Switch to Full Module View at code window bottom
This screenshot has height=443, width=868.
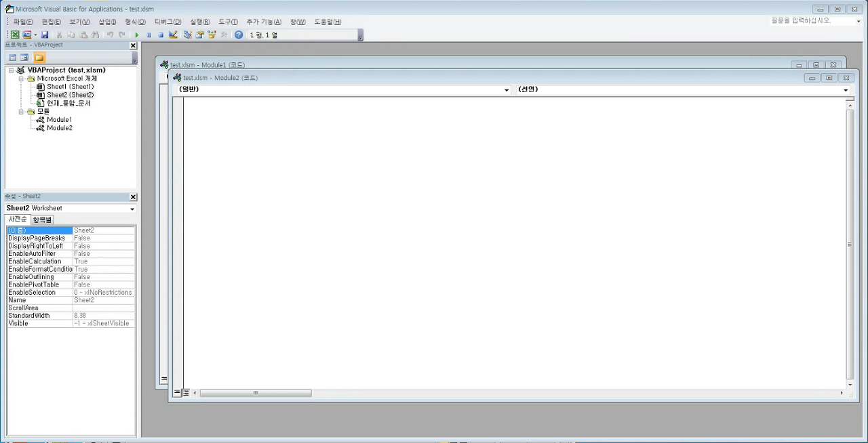[186, 392]
